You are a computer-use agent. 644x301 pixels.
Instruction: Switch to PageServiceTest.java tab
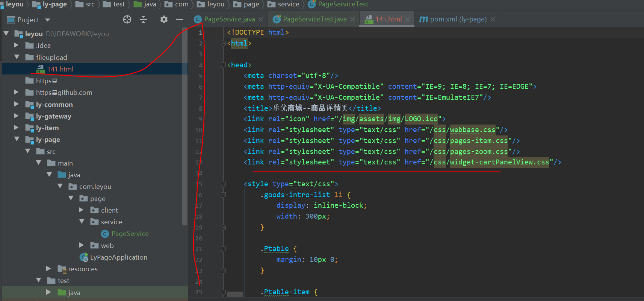tap(314, 19)
